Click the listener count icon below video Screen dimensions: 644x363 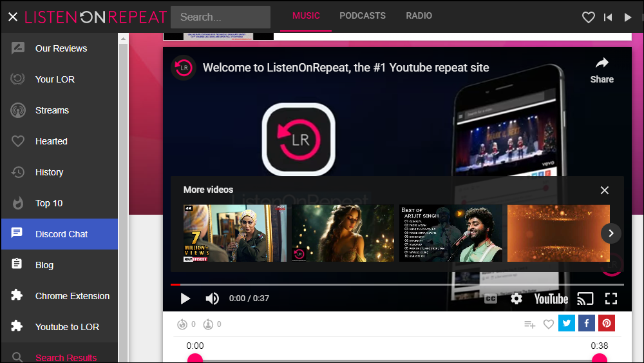click(x=208, y=324)
